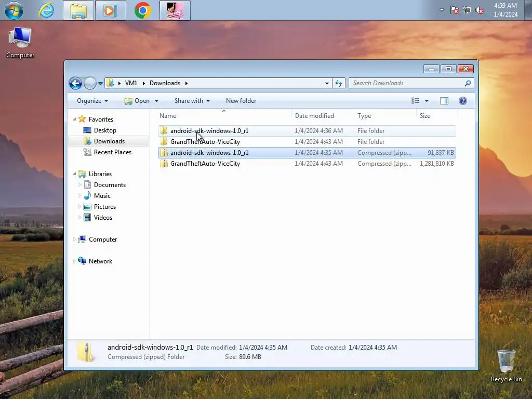Select android-sdk-windows-1.0_r1 zipped file

[307, 153]
